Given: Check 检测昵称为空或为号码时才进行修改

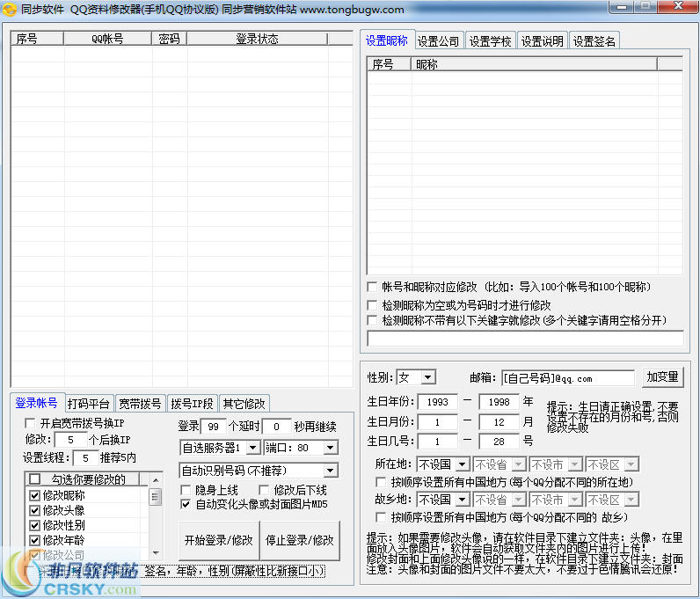Looking at the screenshot, I should tap(372, 305).
